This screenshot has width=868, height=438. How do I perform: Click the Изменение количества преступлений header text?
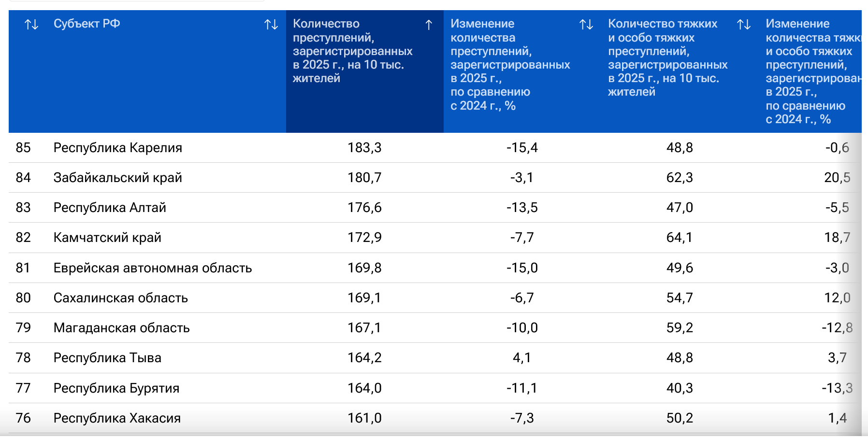click(510, 64)
